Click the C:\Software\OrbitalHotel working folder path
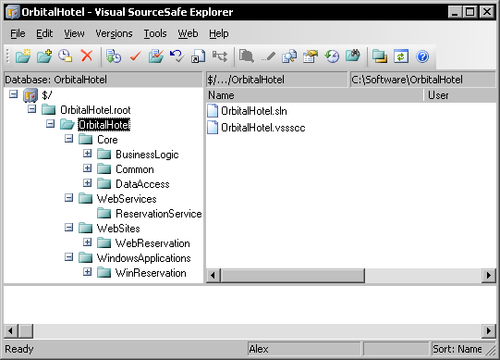The width and height of the screenshot is (500, 360). pyautogui.click(x=422, y=80)
